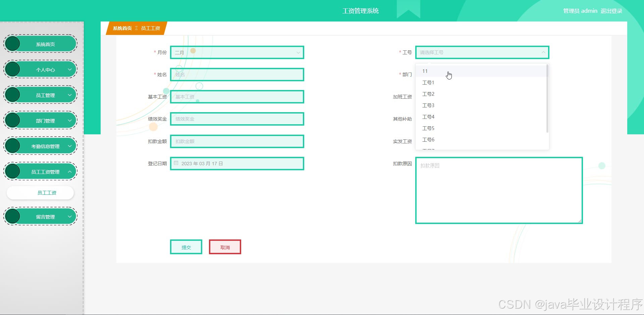This screenshot has width=644, height=315.
Task: Click 管理员 admin account label
Action: [580, 11]
